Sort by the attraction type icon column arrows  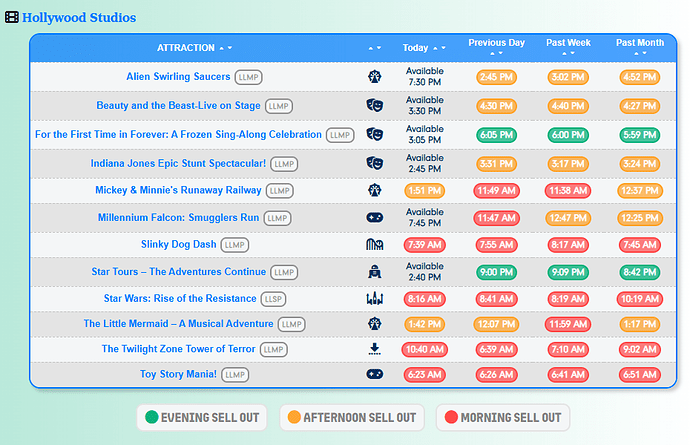(374, 48)
